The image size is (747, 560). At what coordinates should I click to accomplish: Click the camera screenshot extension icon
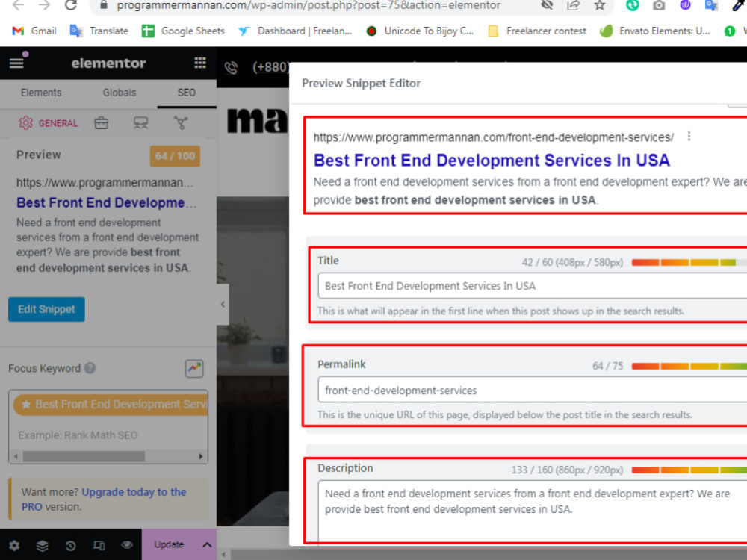[659, 5]
